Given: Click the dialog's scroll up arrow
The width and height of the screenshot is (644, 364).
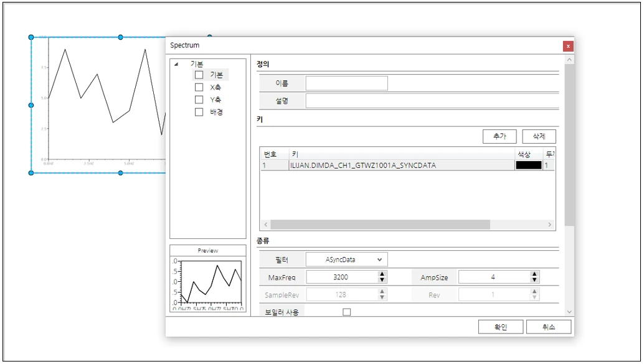Looking at the screenshot, I should pos(569,60).
